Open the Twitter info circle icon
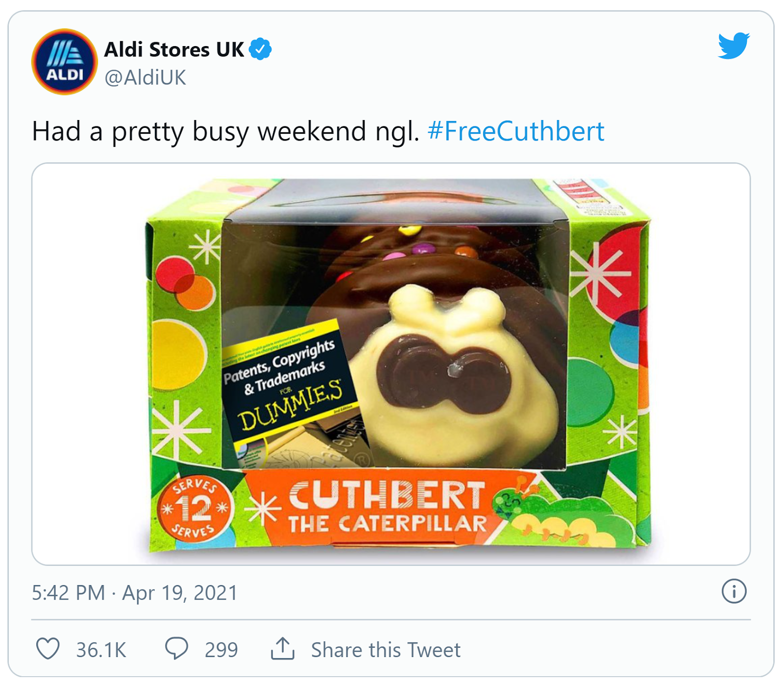The width and height of the screenshot is (784, 685). click(x=734, y=591)
